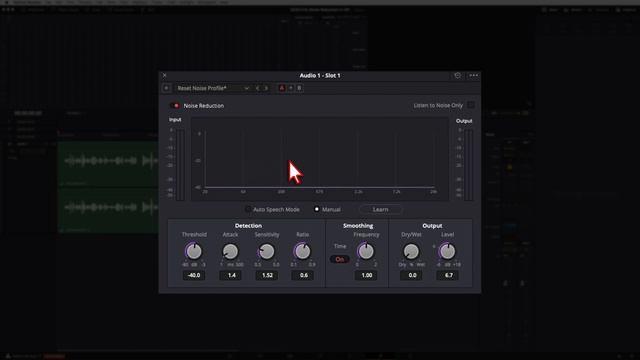Click the Attack knob
Image resolution: width=640 pixels, height=360 pixels.
[230, 251]
